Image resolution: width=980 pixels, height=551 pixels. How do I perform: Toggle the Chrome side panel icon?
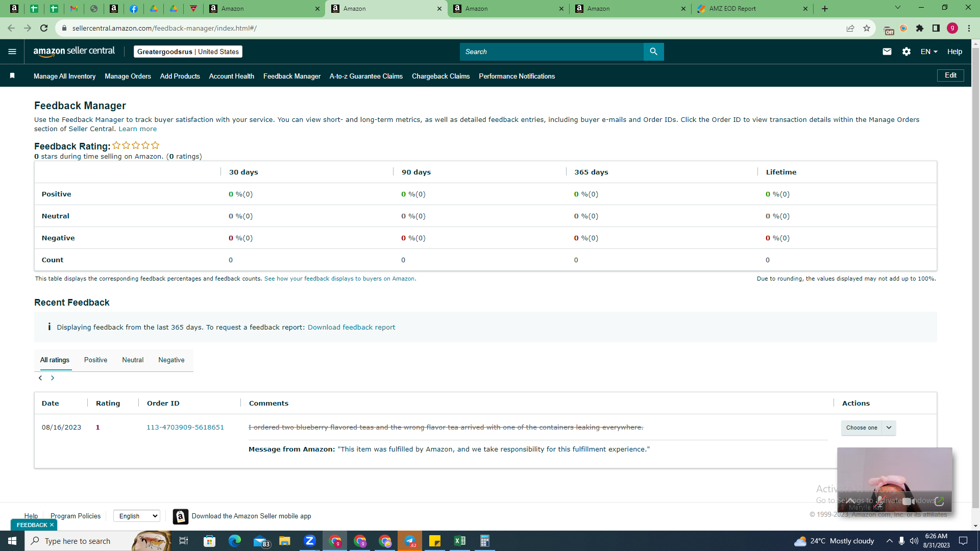(936, 28)
